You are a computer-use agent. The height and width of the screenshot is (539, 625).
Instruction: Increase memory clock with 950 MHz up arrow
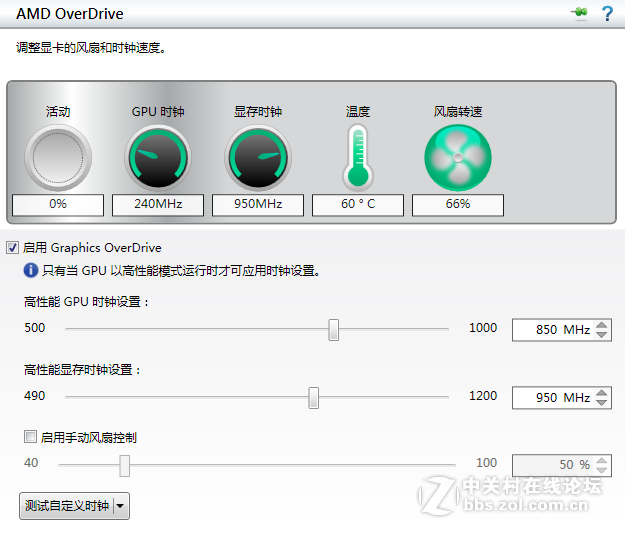click(601, 393)
